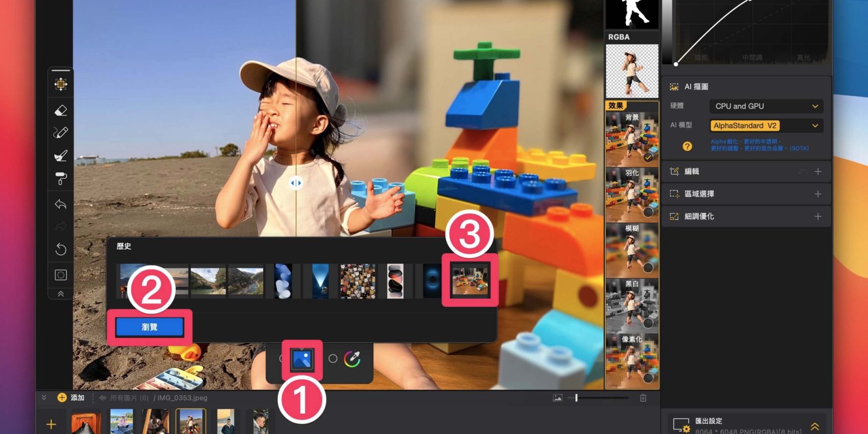Click the 添加 add button

(71, 398)
